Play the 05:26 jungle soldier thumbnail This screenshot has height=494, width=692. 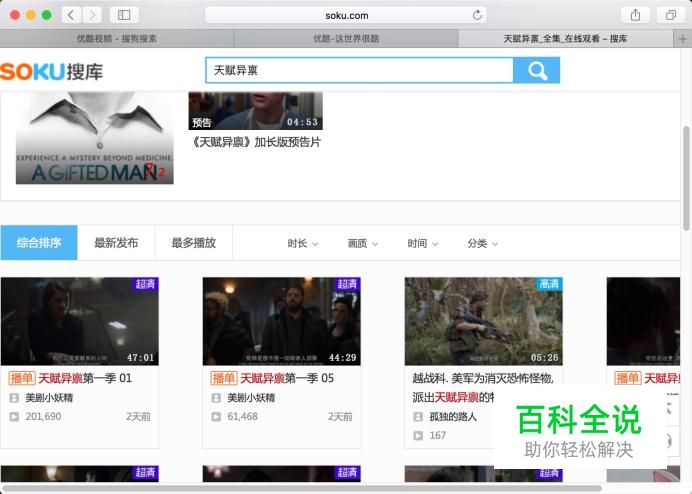(x=484, y=321)
